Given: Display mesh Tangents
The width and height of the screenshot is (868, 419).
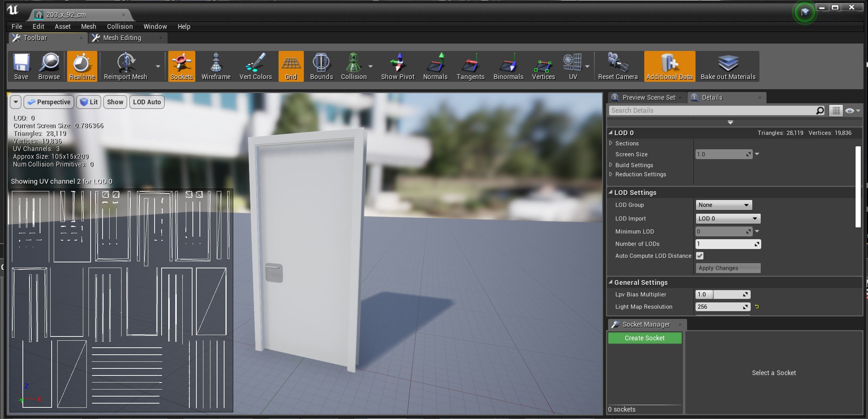Looking at the screenshot, I should coord(470,66).
